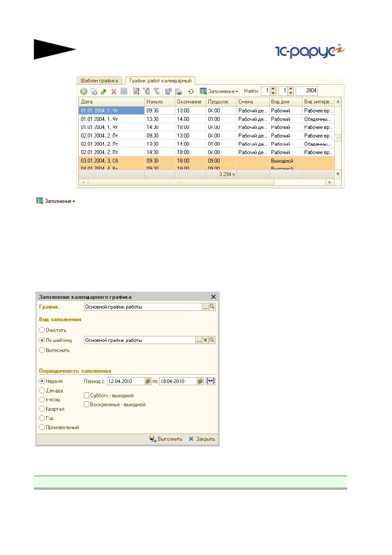
Task: Switch to Шаблон графика tab
Action: pos(99,81)
